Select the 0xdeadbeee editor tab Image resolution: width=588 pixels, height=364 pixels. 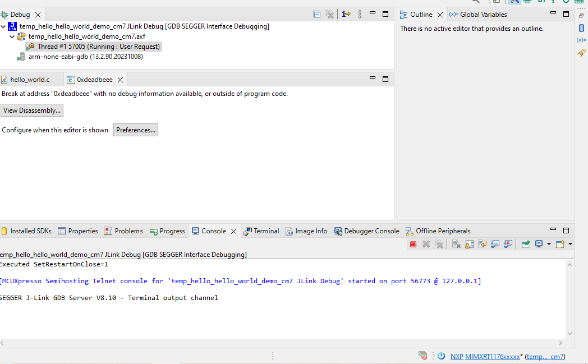94,80
